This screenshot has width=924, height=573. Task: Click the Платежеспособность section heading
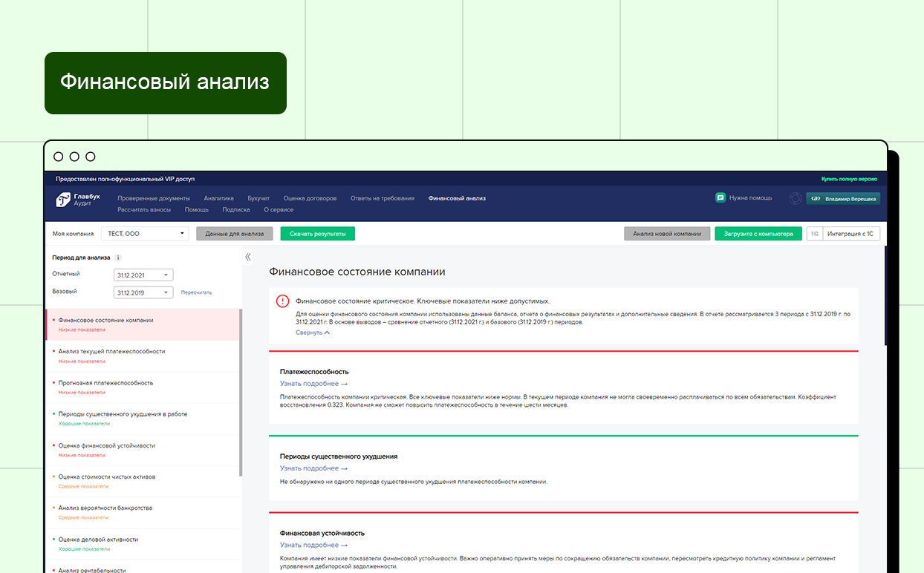[x=314, y=372]
